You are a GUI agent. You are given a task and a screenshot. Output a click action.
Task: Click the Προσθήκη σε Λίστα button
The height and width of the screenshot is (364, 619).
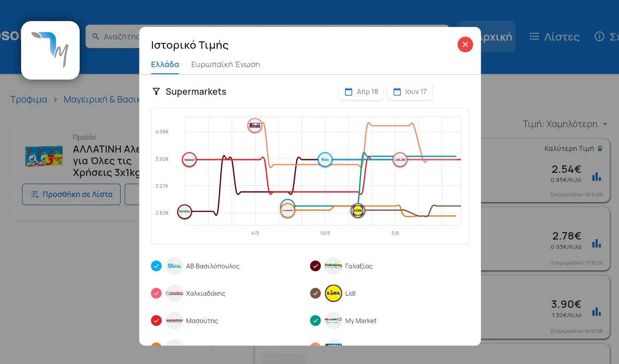click(71, 194)
